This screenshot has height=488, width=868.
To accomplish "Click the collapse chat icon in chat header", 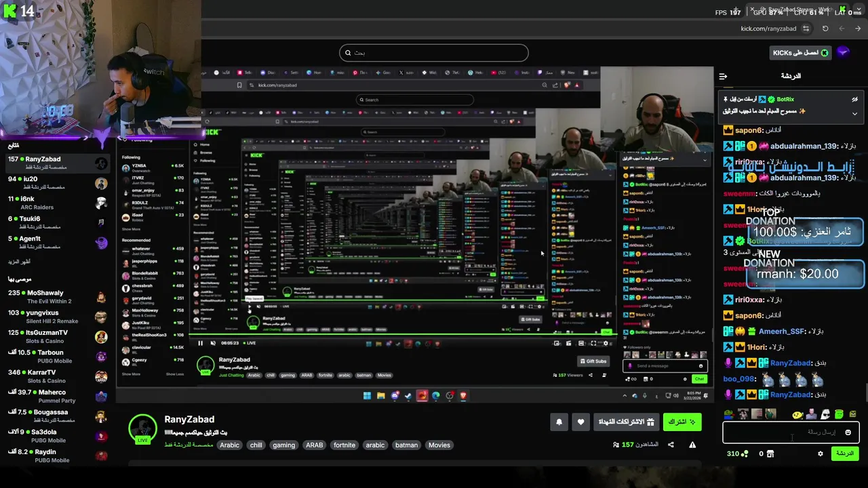I will pos(723,76).
